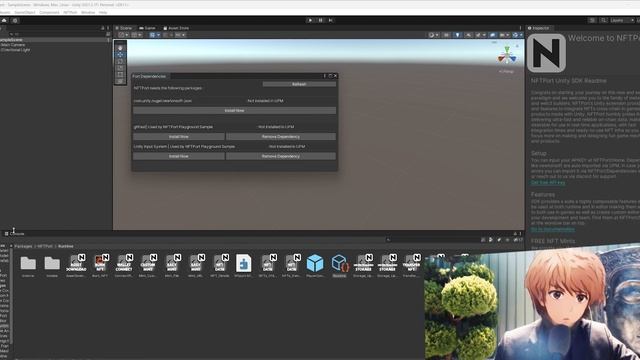The image size is (640, 360).
Task: Open the Component menu
Action: point(49,13)
